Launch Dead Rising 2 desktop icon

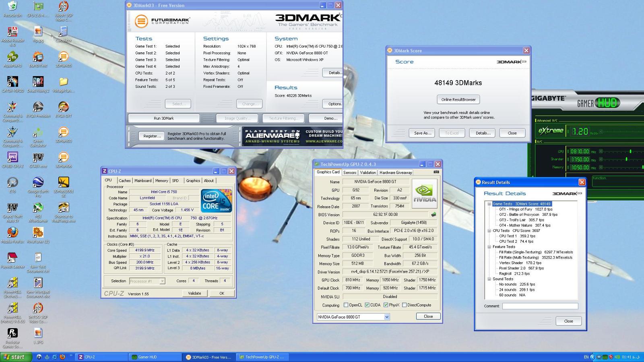pos(38,85)
